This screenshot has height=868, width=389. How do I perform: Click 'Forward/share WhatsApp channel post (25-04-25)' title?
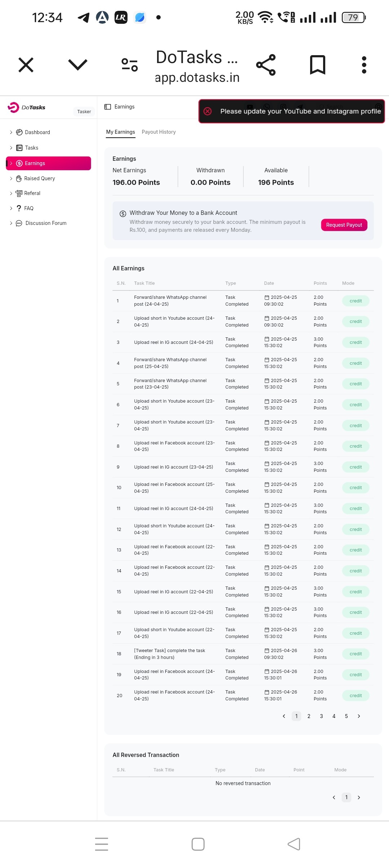tap(170, 363)
